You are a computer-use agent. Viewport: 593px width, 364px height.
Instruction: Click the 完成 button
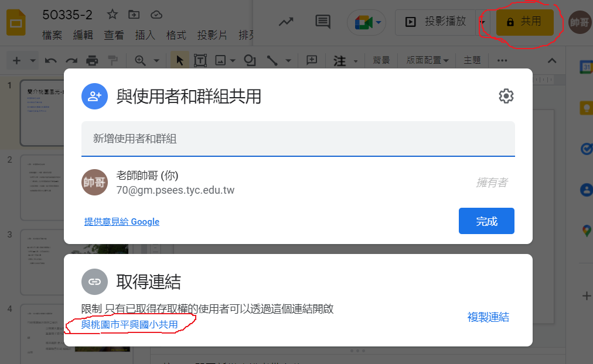(486, 221)
